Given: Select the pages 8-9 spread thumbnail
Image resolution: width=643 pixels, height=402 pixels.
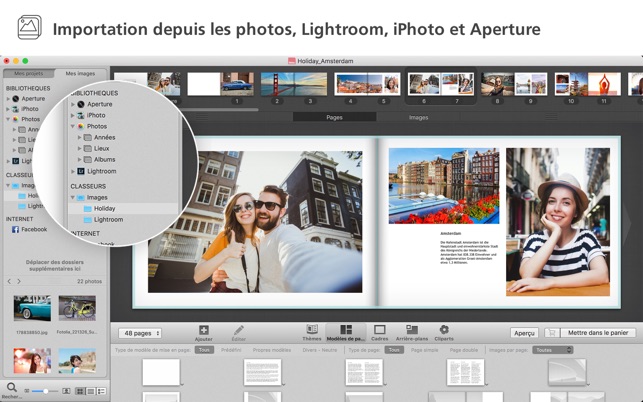Looking at the screenshot, I should (x=514, y=84).
